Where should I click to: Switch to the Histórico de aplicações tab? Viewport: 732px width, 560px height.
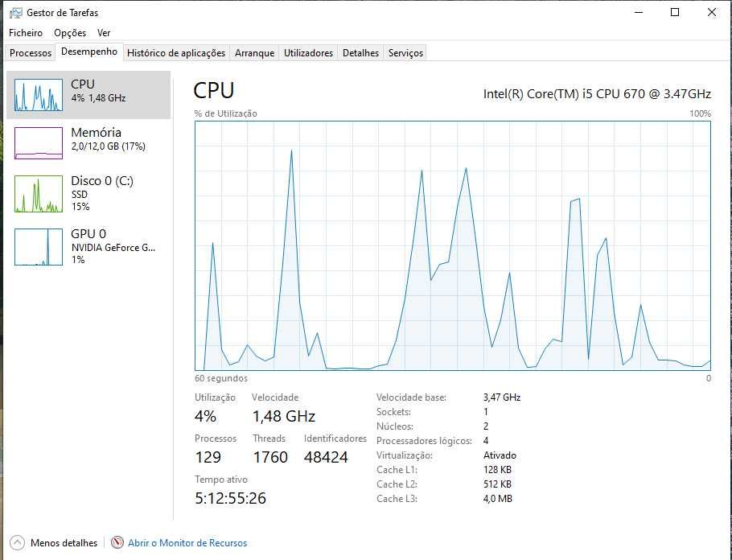(176, 53)
